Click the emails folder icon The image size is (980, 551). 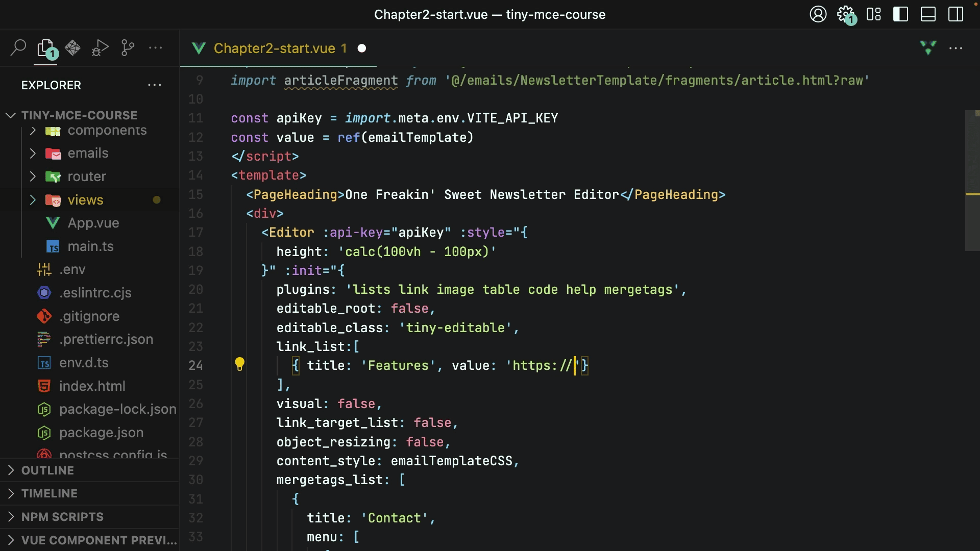(53, 154)
